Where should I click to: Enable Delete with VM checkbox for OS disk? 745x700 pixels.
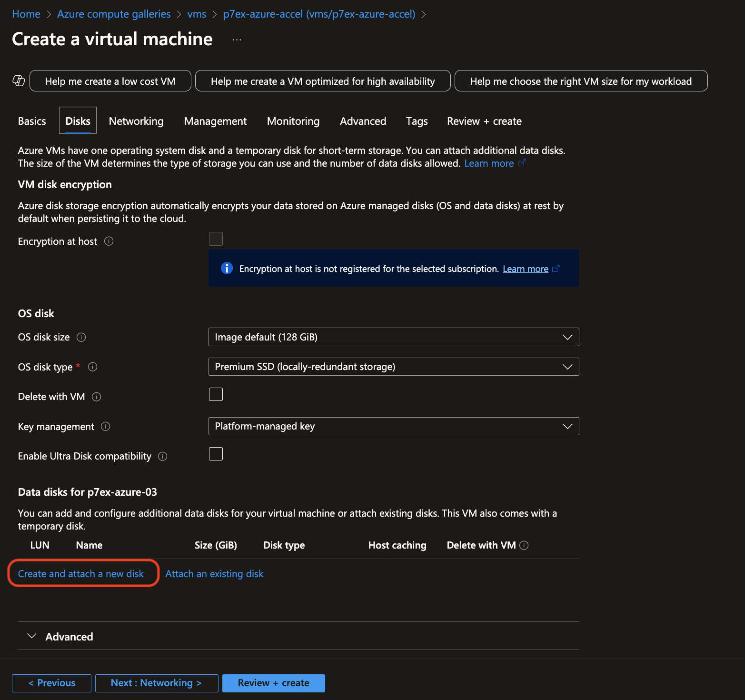click(216, 395)
